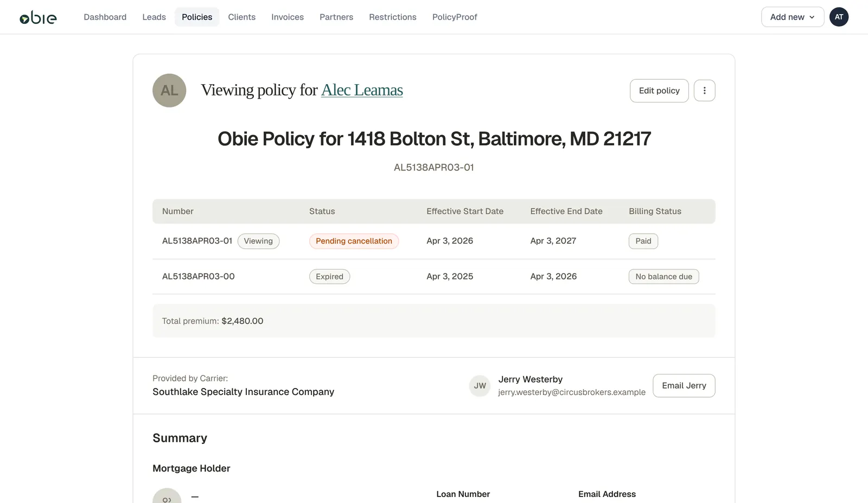The image size is (868, 503).
Task: Click the Edit policy button
Action: click(659, 91)
